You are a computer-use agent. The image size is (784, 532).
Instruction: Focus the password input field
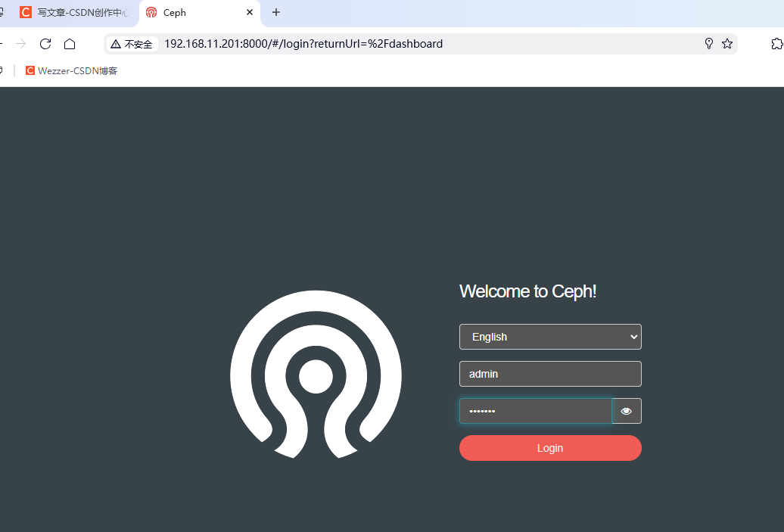536,411
